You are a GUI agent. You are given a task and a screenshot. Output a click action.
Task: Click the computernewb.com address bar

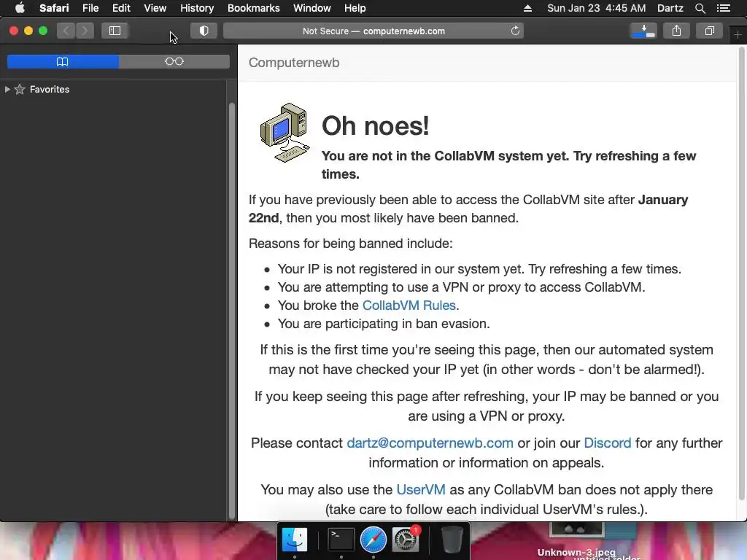click(373, 31)
